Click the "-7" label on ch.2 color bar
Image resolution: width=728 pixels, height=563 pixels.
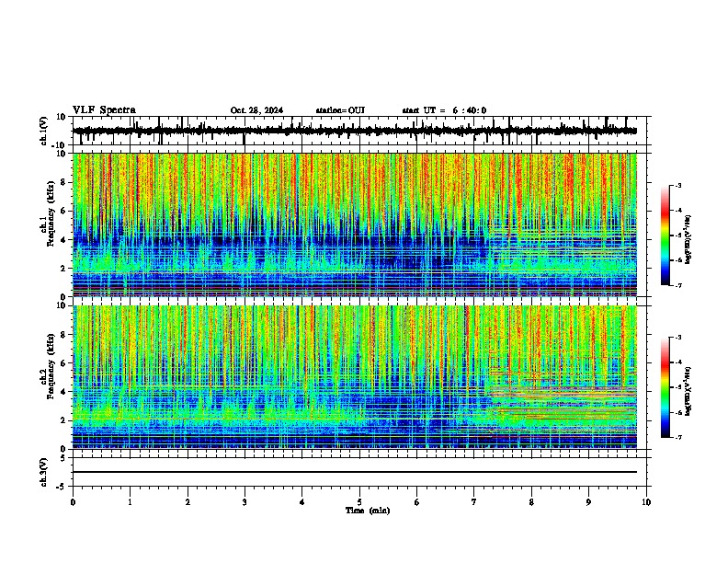tap(678, 437)
